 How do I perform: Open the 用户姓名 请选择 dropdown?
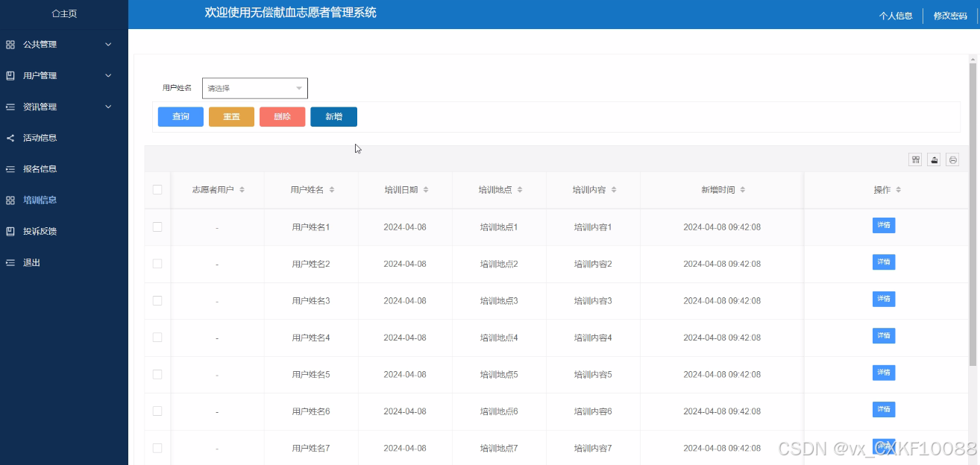click(255, 88)
